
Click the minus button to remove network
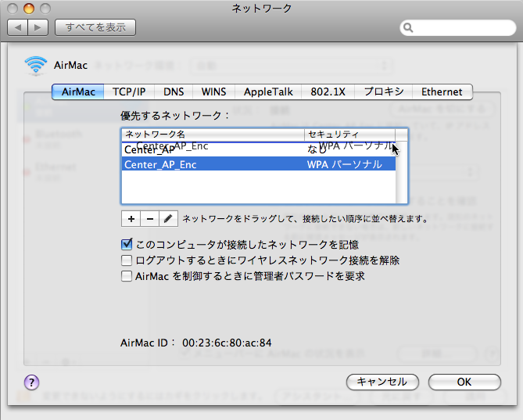pos(150,219)
